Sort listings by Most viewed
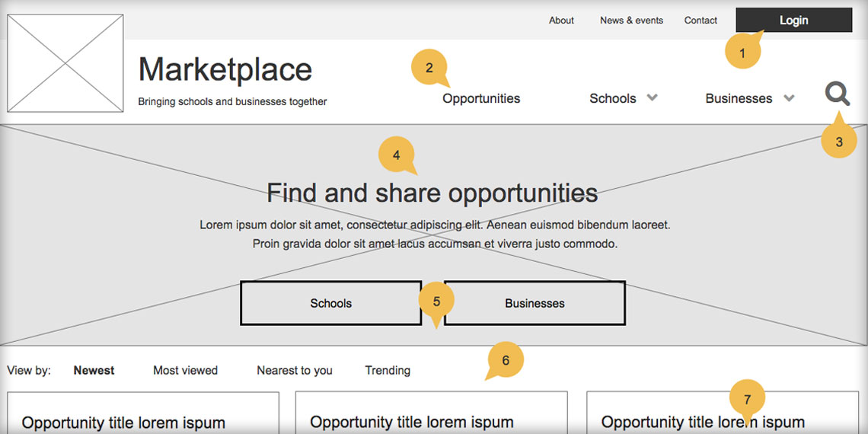Screen dimensions: 868x434 click(x=185, y=371)
